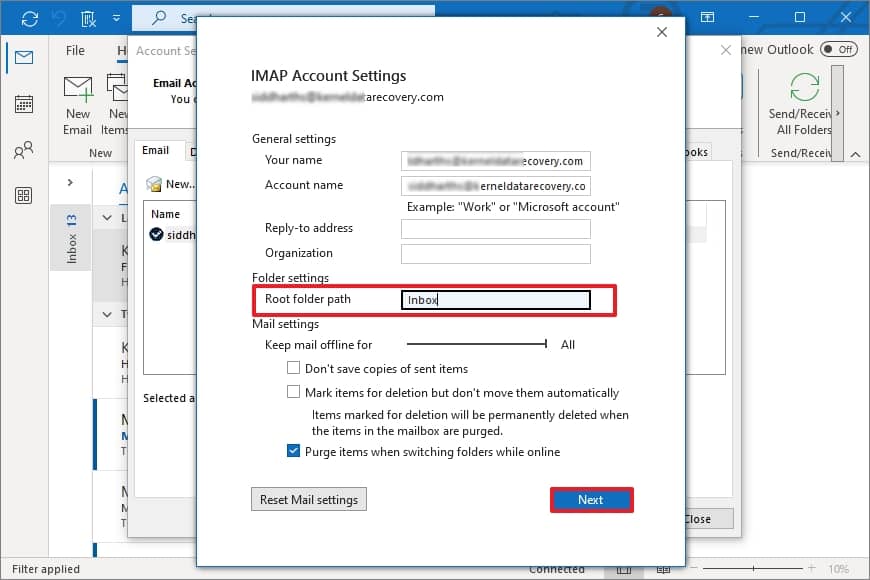The image size is (870, 580).
Task: Click Filter applied status text
Action: [46, 569]
